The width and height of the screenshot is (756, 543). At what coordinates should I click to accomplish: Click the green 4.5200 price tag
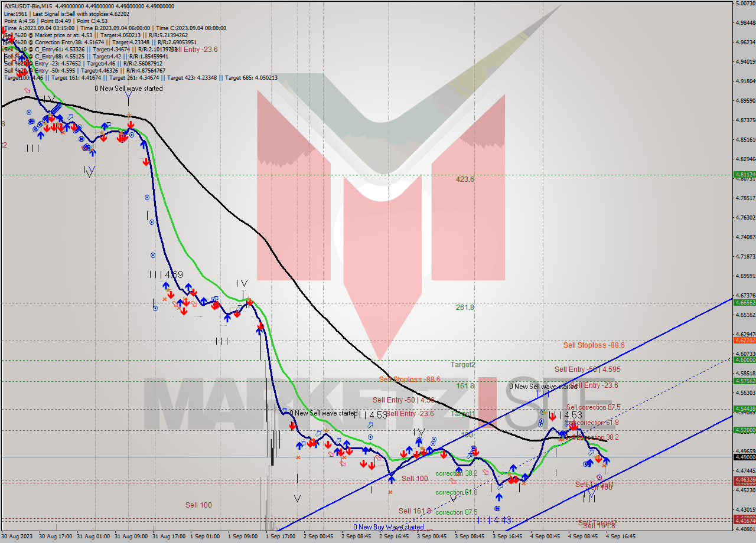[x=744, y=430]
